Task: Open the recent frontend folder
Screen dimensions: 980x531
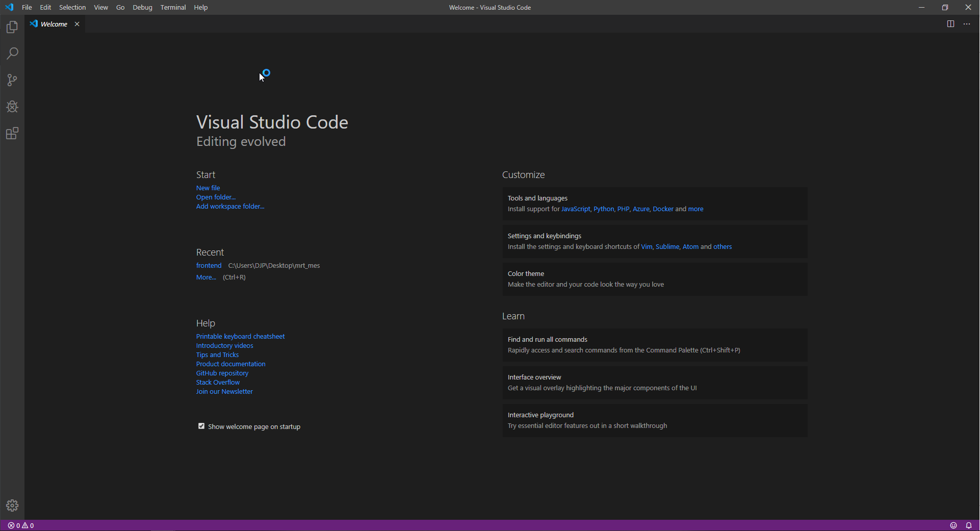Action: (x=209, y=265)
